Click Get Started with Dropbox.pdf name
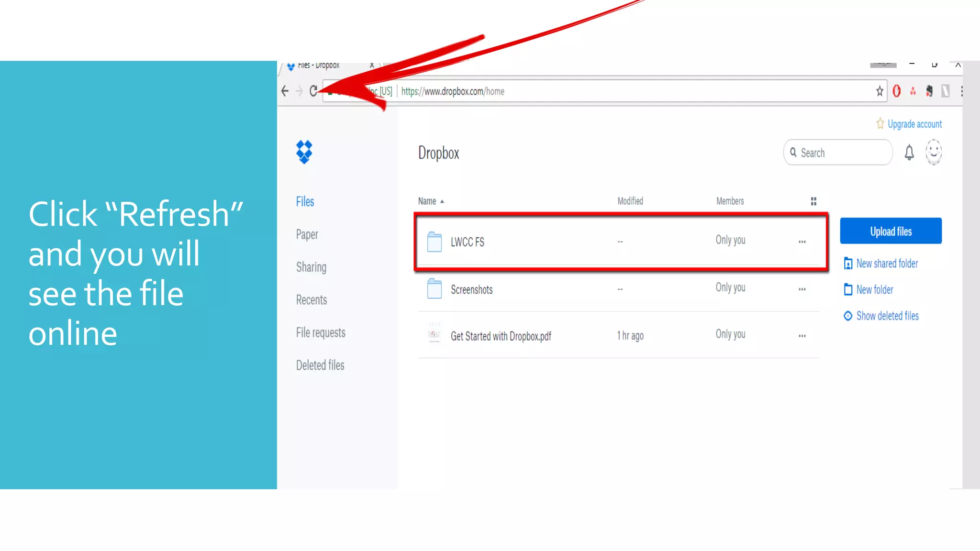Image resolution: width=980 pixels, height=551 pixels. (501, 336)
